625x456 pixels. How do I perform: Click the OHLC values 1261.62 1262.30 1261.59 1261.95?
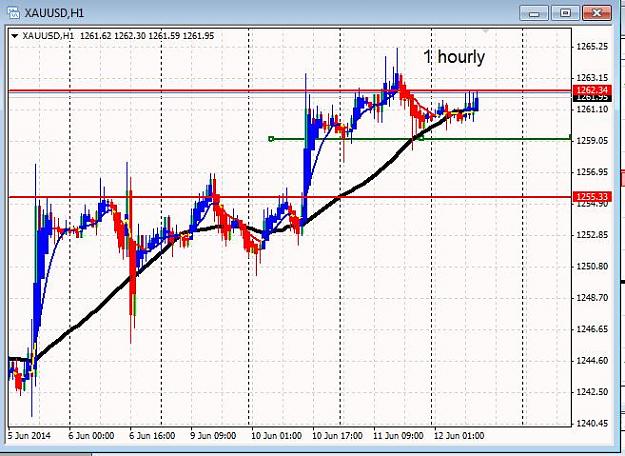coord(147,36)
